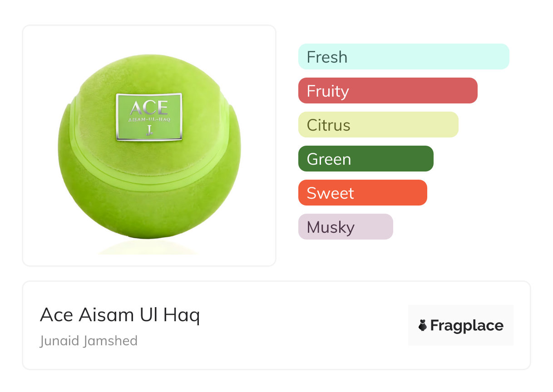
Task: Click the small AISAM-UL-HAQ engraved text
Action: click(x=149, y=120)
